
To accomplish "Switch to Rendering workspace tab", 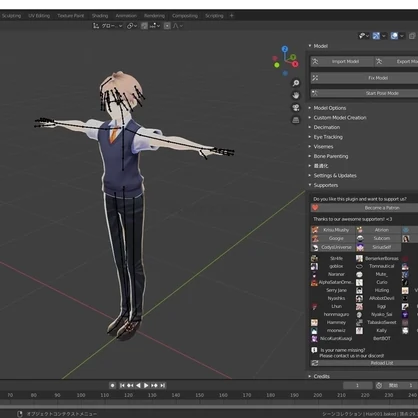I will (154, 15).
